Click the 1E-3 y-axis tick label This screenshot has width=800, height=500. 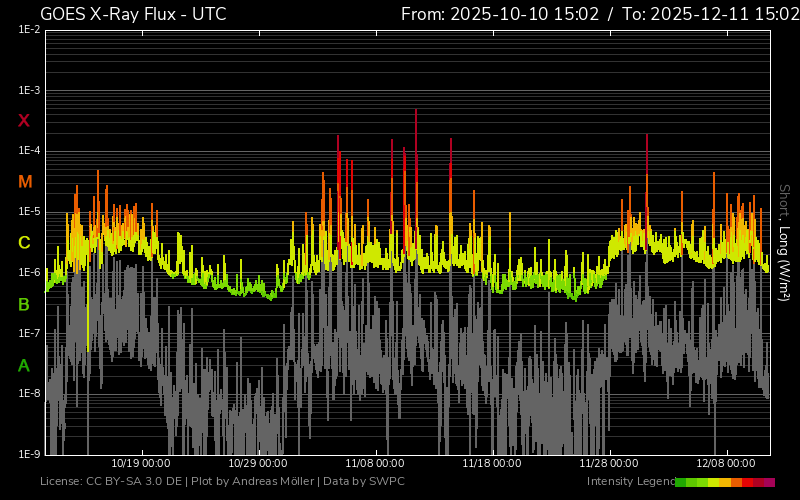(x=29, y=90)
